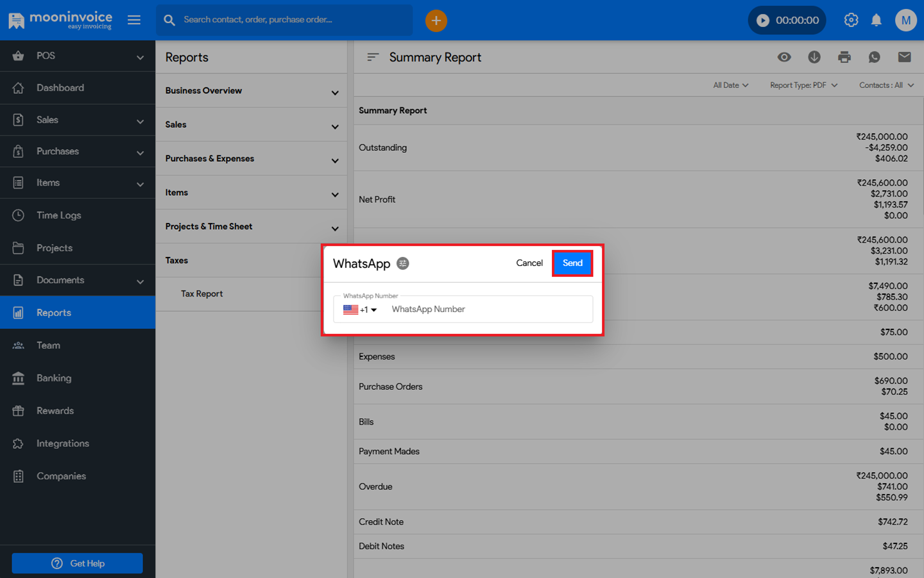Click the download report icon
924x578 pixels.
(814, 57)
